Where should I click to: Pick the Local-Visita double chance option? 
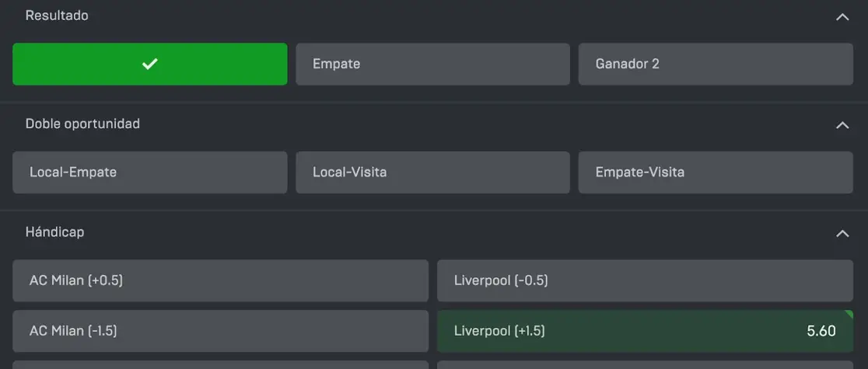(433, 172)
